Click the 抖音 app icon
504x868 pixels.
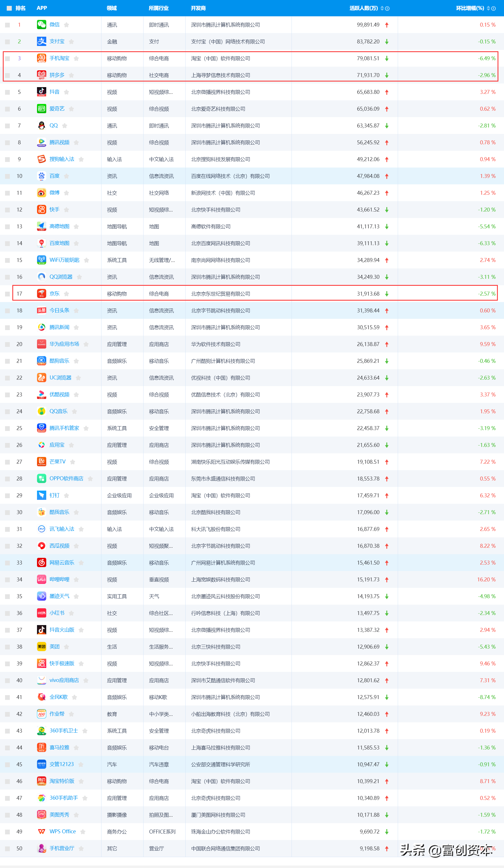coord(41,92)
